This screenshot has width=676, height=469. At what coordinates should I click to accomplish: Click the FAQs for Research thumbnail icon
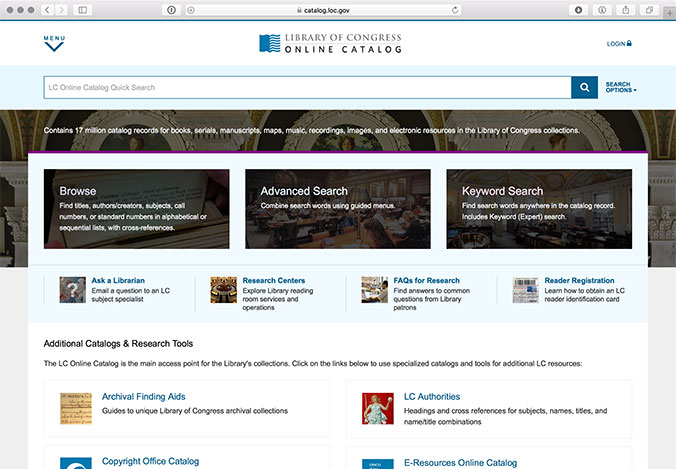(x=374, y=289)
